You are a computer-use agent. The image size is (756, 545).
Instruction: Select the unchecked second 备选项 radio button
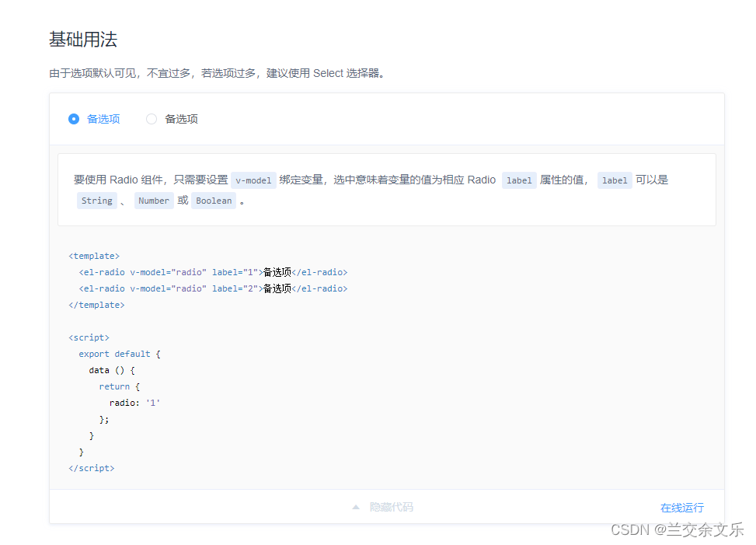(x=152, y=119)
